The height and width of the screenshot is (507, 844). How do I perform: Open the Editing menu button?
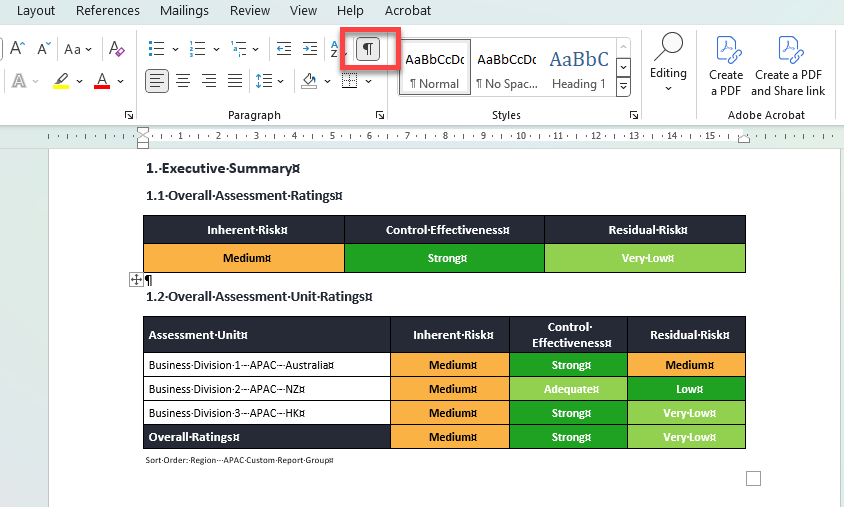click(668, 63)
